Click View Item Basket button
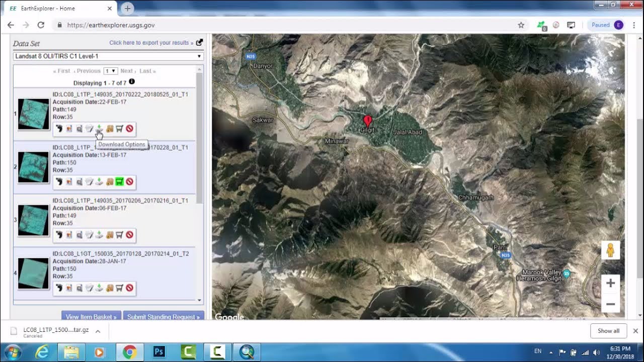644x362 pixels. 91,316
